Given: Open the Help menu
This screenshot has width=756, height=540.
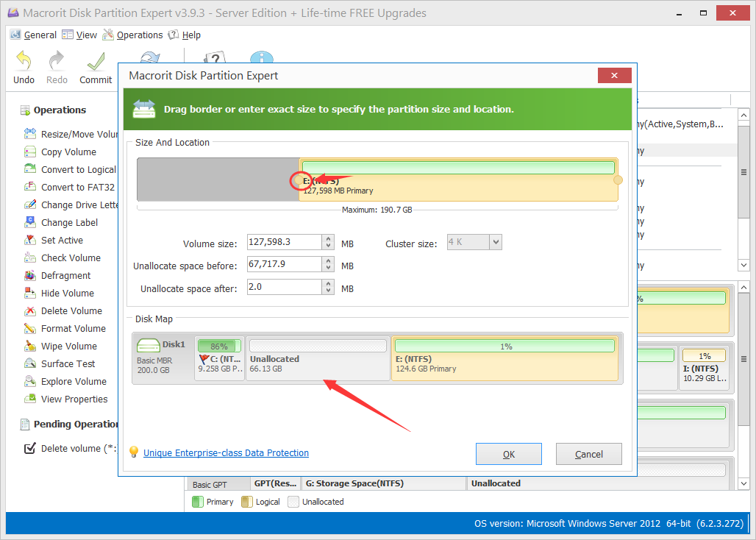Looking at the screenshot, I should click(184, 35).
